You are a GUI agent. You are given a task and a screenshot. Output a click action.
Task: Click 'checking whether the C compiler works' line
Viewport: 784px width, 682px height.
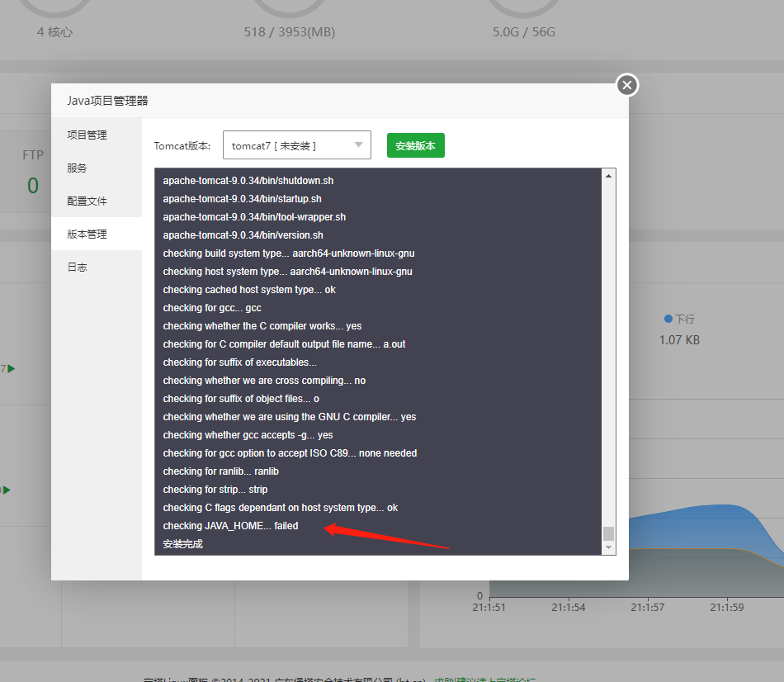pyautogui.click(x=262, y=326)
